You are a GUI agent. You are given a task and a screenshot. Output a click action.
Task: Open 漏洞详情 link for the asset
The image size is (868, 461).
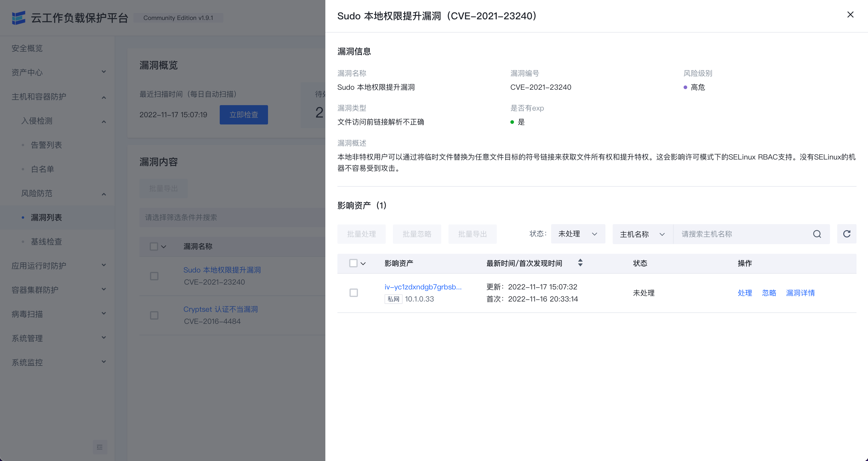pos(800,293)
